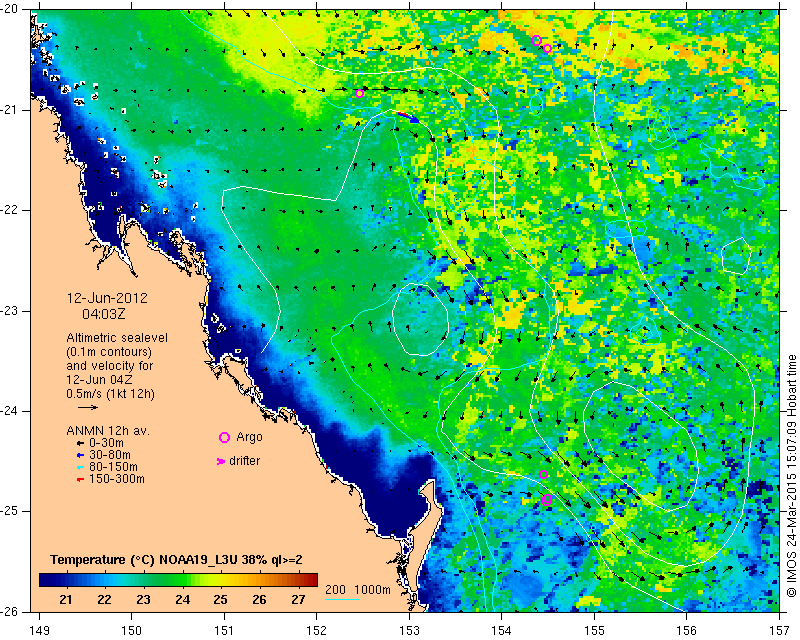Click the date label 12-Jun-2012
800x640 pixels.
[x=107, y=298]
